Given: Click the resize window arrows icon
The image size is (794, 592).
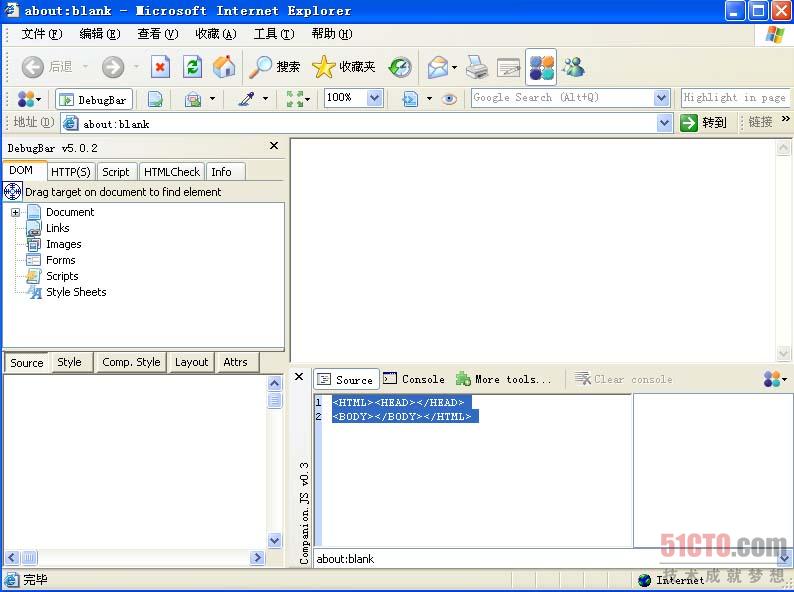Looking at the screenshot, I should click(x=297, y=99).
